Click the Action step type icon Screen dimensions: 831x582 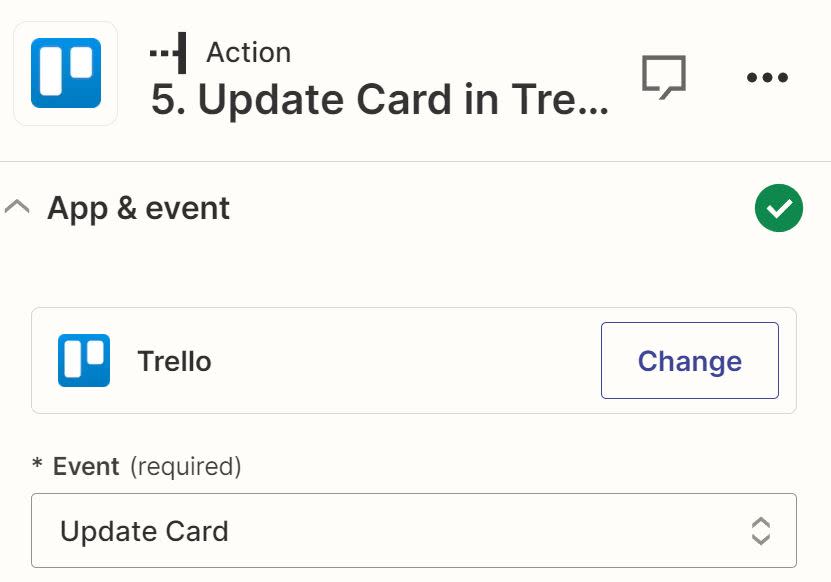168,52
